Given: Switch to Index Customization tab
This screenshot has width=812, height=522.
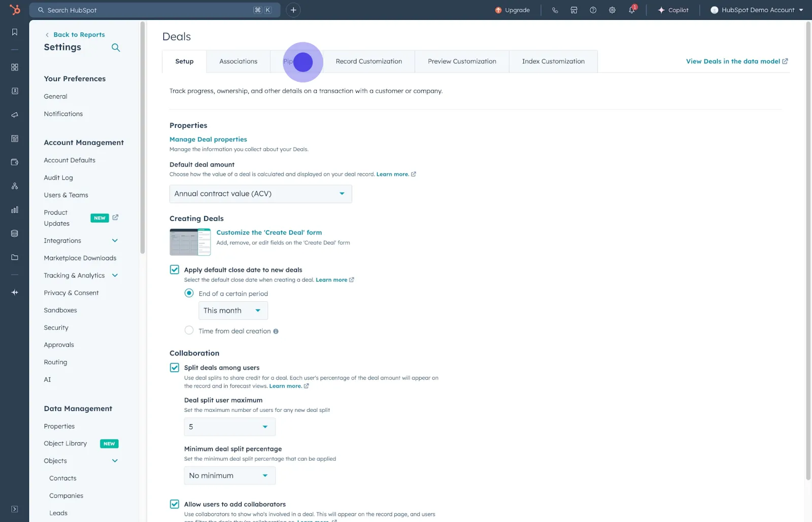Looking at the screenshot, I should click(553, 61).
